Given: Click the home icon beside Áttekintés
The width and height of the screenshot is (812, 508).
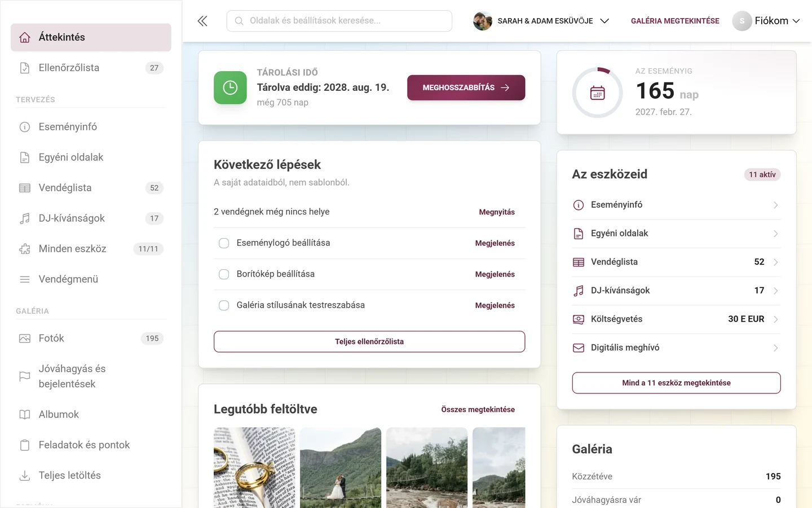Looking at the screenshot, I should [x=25, y=37].
